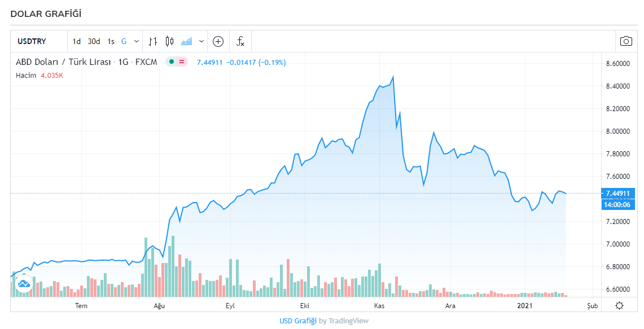Toggle the market status green dot indicator
Viewport: 644px width, 329px height.
coord(172,62)
